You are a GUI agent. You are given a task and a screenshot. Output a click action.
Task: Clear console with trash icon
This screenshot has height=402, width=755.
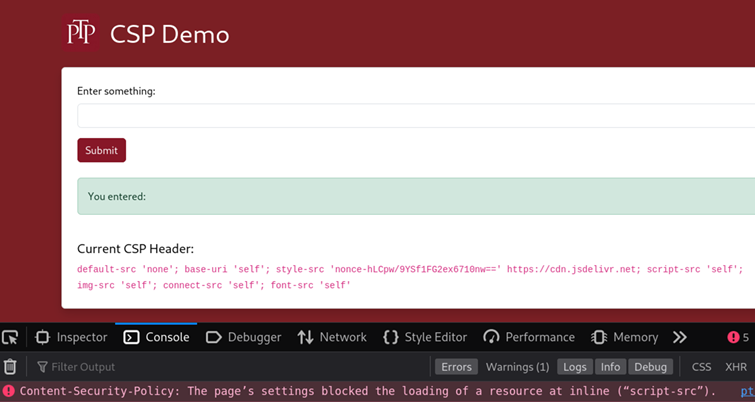pyautogui.click(x=10, y=367)
